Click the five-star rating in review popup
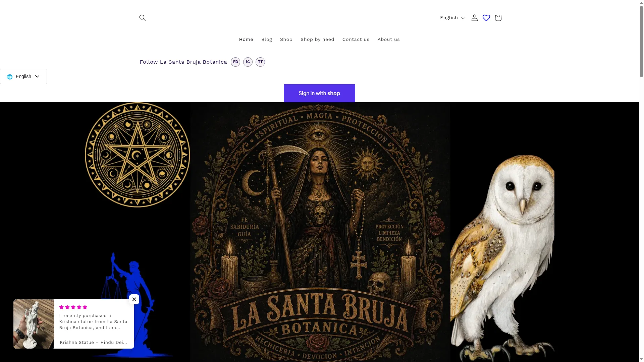This screenshot has width=644, height=362. pyautogui.click(x=73, y=307)
